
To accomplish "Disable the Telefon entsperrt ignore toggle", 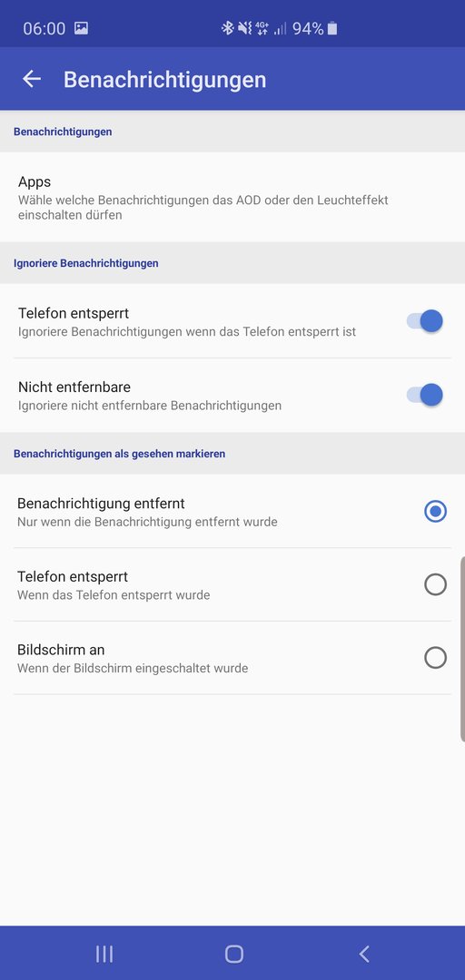I will tap(425, 321).
